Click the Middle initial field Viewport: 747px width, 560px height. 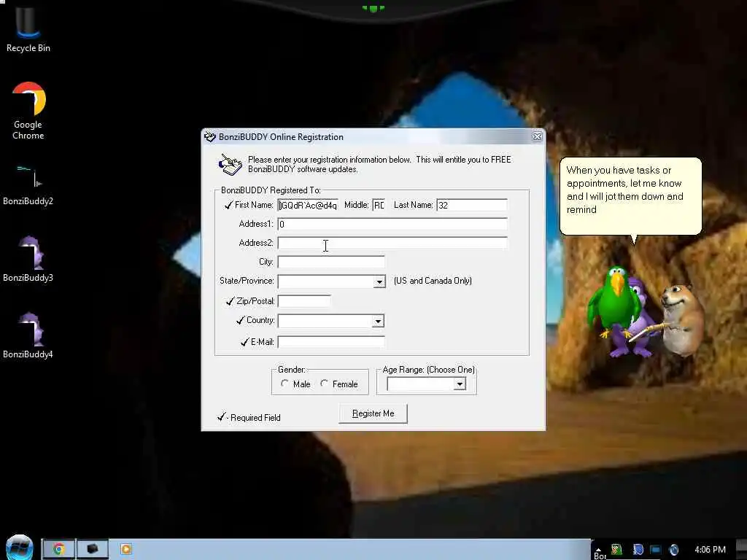point(379,205)
